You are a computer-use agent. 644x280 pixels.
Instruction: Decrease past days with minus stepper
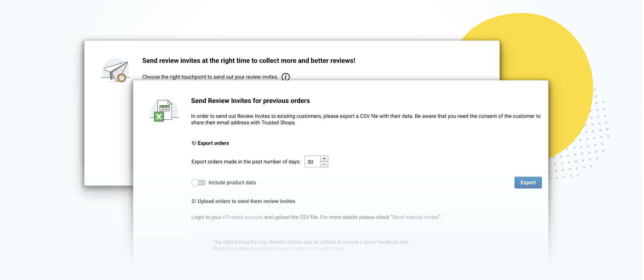click(324, 164)
